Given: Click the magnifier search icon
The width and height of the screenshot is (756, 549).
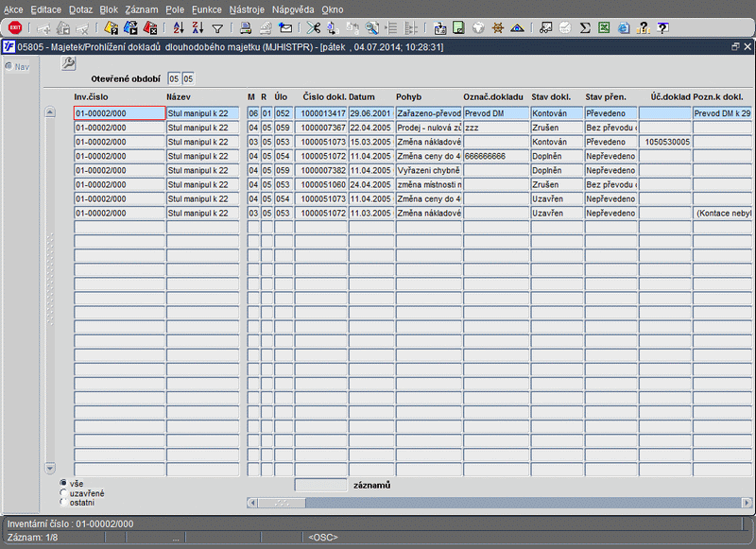Looking at the screenshot, I should [371, 28].
